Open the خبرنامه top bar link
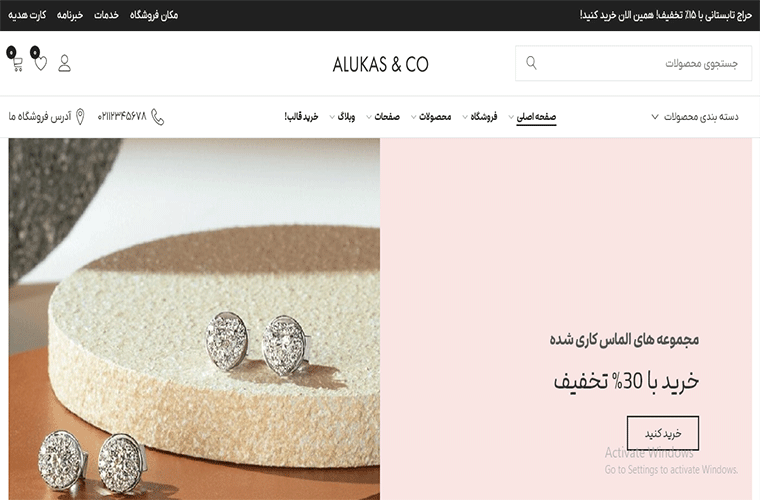Image resolution: width=760 pixels, height=500 pixels. tap(70, 15)
